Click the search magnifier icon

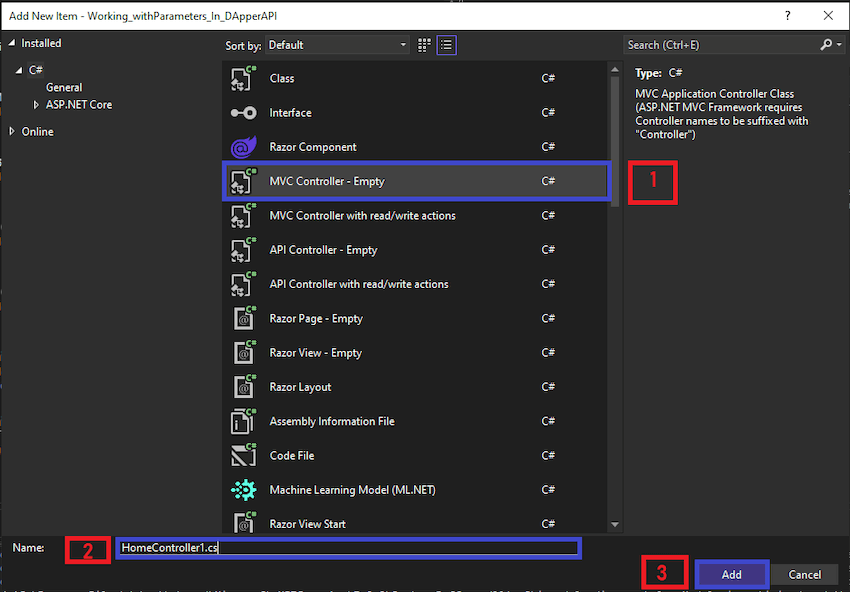tap(826, 45)
